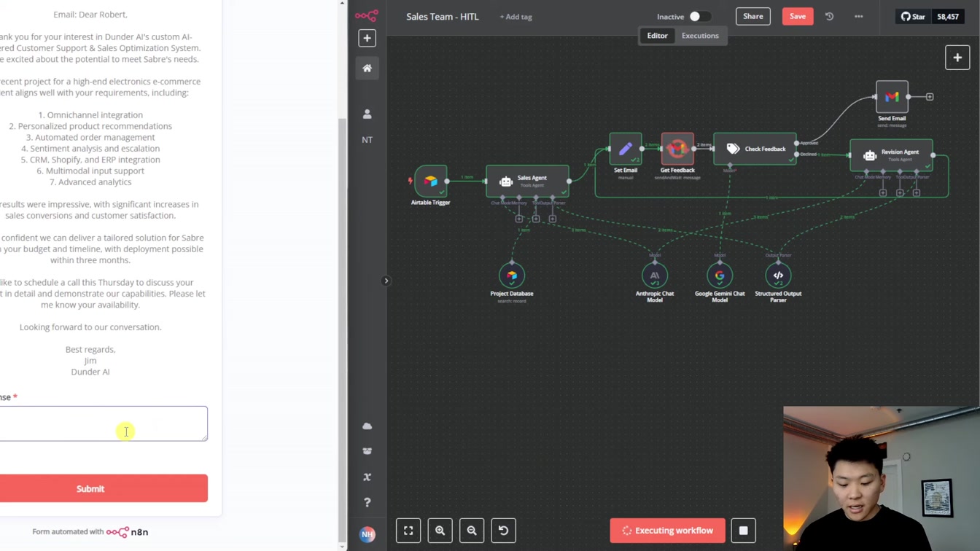Add Output Parser to the Sales Agent

[553, 219]
